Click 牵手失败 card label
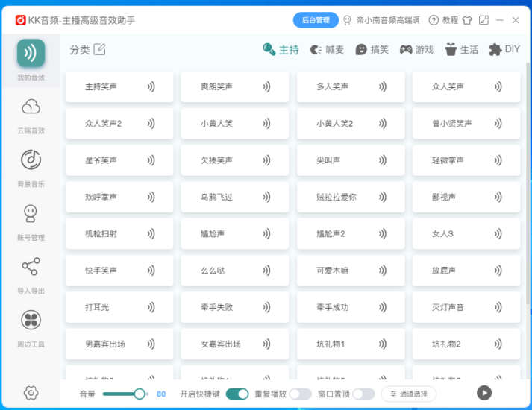Screen dimensions: 532x410 pos(216,307)
